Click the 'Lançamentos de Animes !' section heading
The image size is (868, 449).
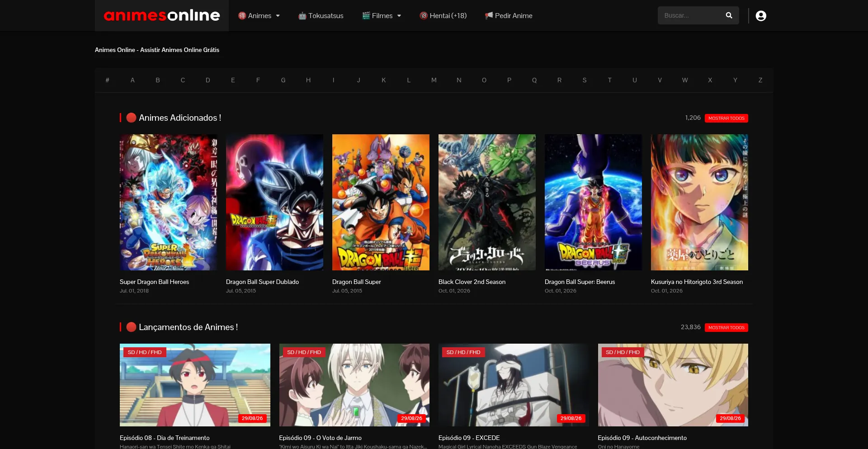188,327
